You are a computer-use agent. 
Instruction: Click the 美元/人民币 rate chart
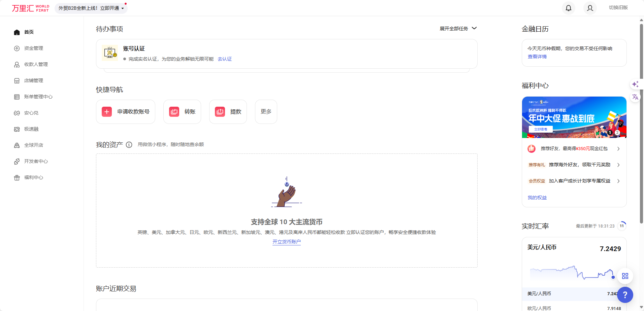pyautogui.click(x=573, y=273)
